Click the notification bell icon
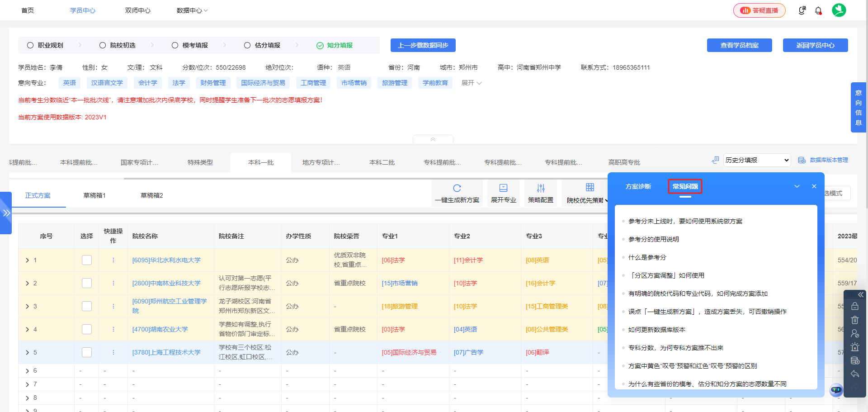 coord(818,10)
